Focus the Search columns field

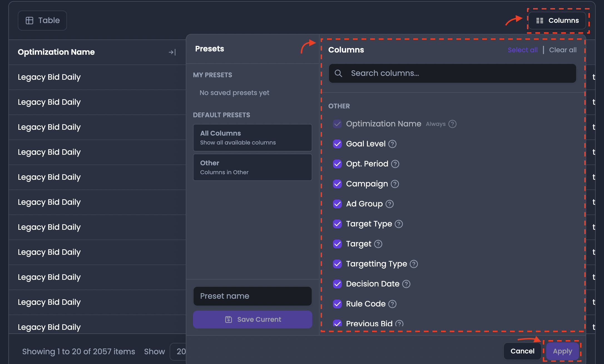(x=452, y=73)
